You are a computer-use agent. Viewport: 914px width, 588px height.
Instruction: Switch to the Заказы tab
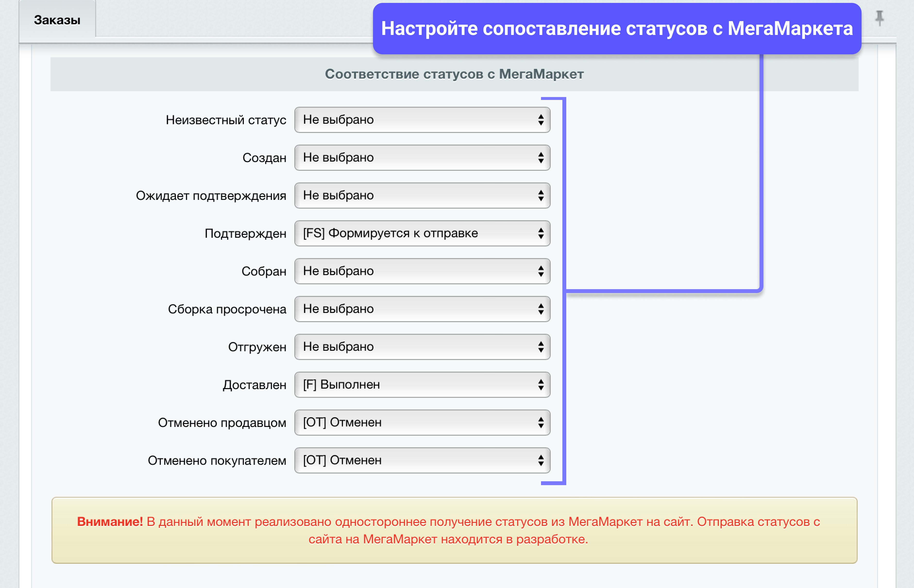[x=57, y=20]
